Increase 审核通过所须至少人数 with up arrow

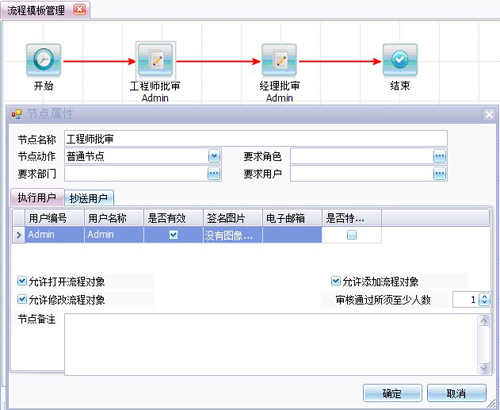(x=484, y=296)
